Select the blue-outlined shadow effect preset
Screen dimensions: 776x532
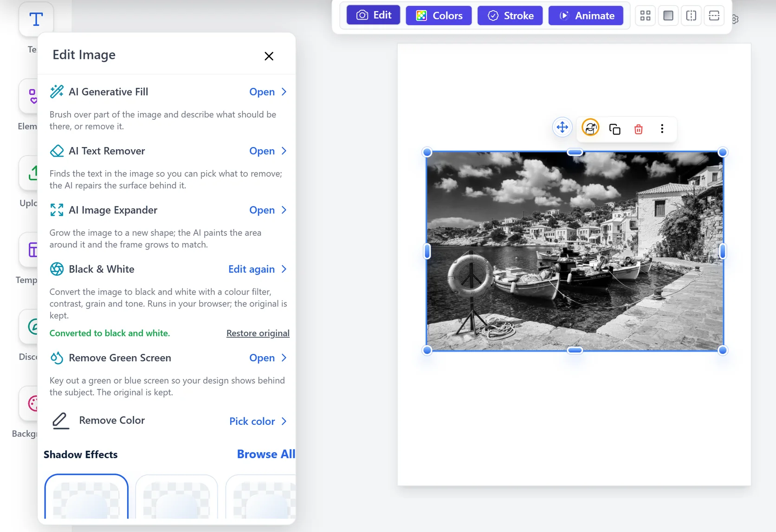(86, 497)
